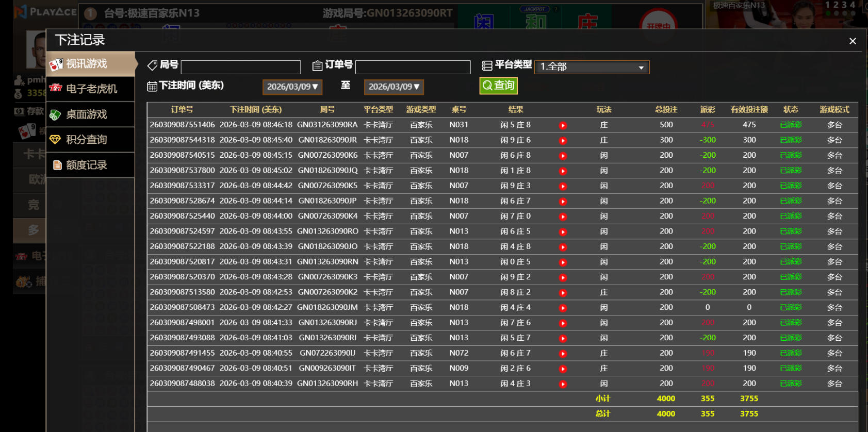Play replay for table N072 round

[x=563, y=354]
